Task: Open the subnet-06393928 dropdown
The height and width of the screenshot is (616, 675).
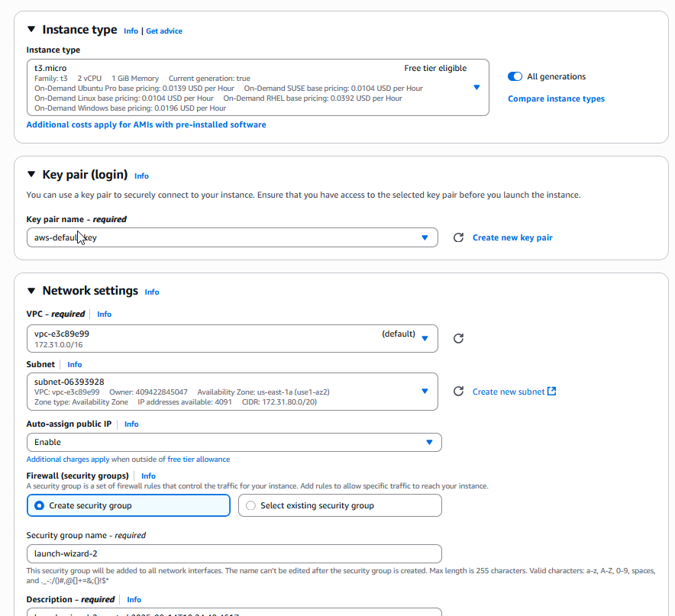Action: point(232,392)
